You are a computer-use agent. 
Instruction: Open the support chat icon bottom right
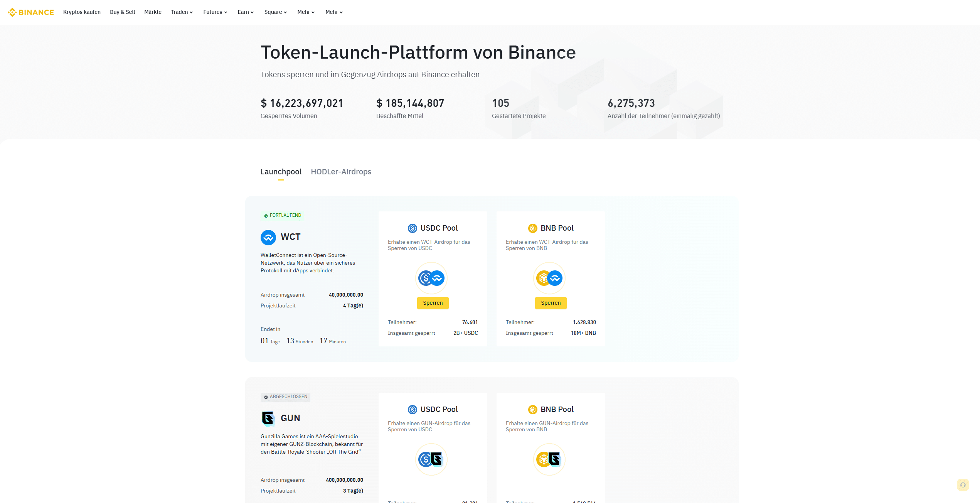point(963,485)
